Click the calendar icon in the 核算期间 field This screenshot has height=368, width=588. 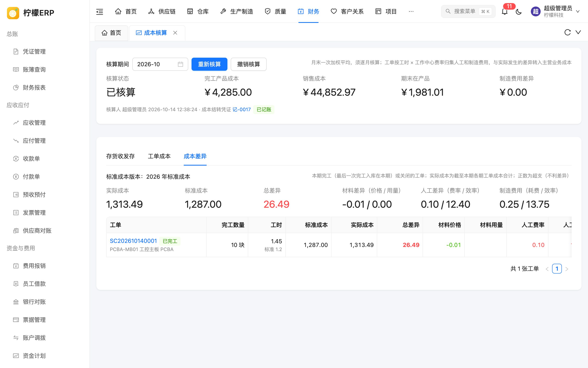[x=180, y=64]
